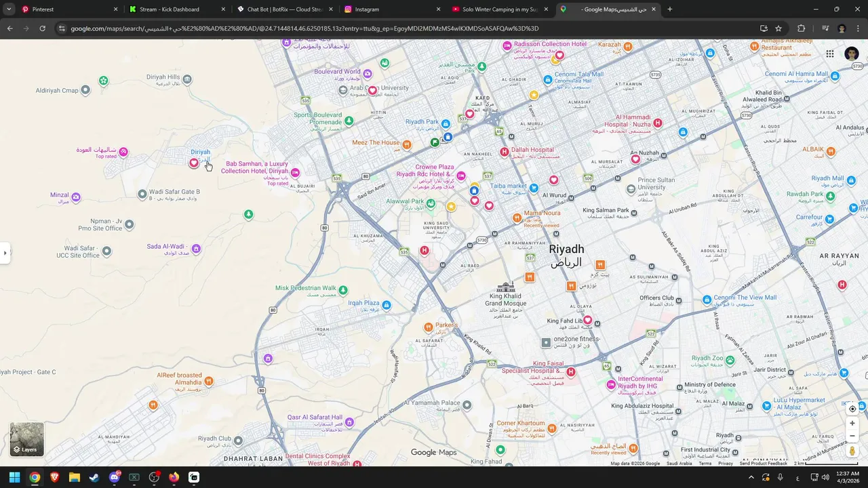Screen dimensions: 868x488
Task: Select the Meez The House restaurant pin
Action: [407, 144]
